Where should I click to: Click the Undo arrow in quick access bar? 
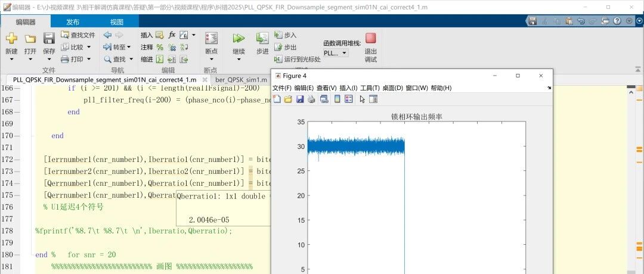(x=581, y=21)
